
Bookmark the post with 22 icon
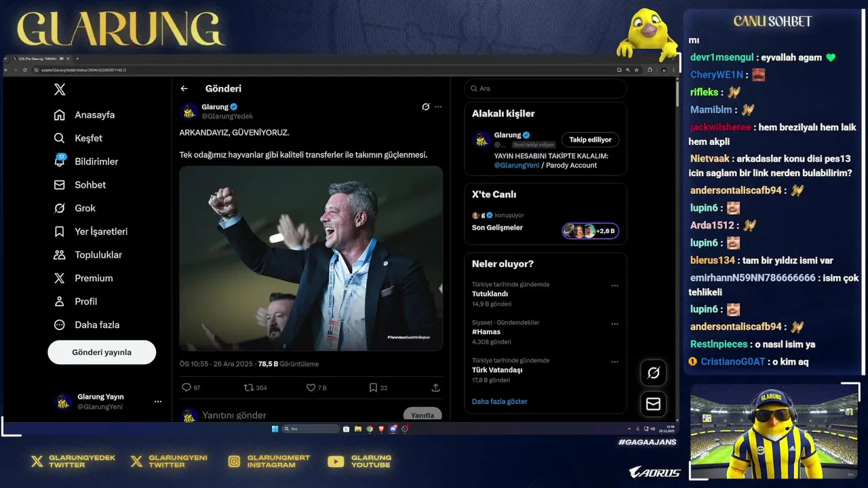click(378, 388)
